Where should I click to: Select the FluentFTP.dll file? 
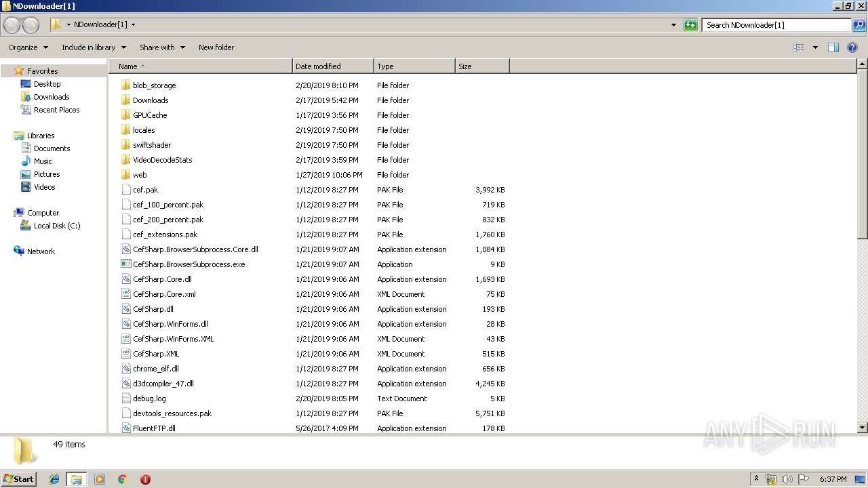click(154, 428)
